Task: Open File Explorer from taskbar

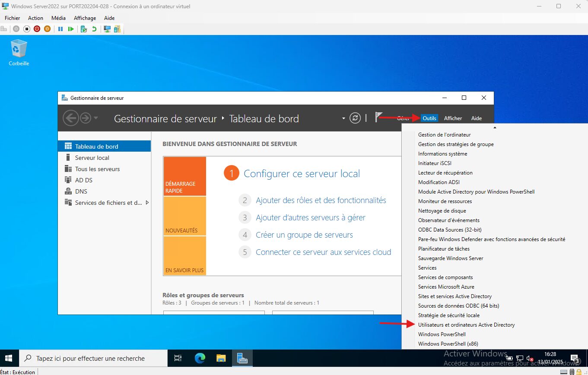Action: tap(221, 358)
